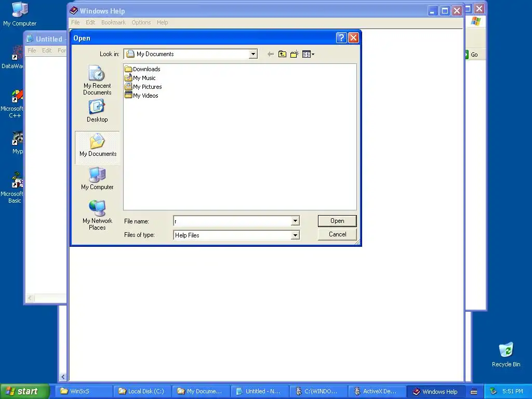The width and height of the screenshot is (532, 399).
Task: Go back using the Open dialog's back arrow
Action: [x=270, y=54]
